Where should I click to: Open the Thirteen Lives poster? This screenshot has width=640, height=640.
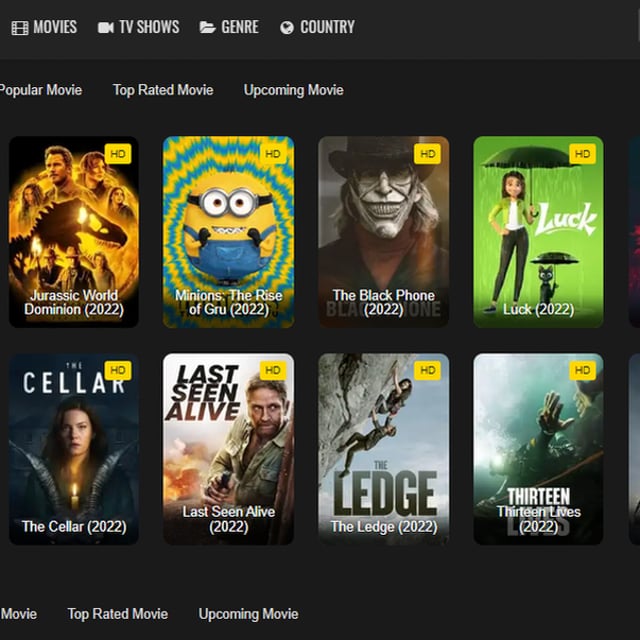tap(538, 449)
